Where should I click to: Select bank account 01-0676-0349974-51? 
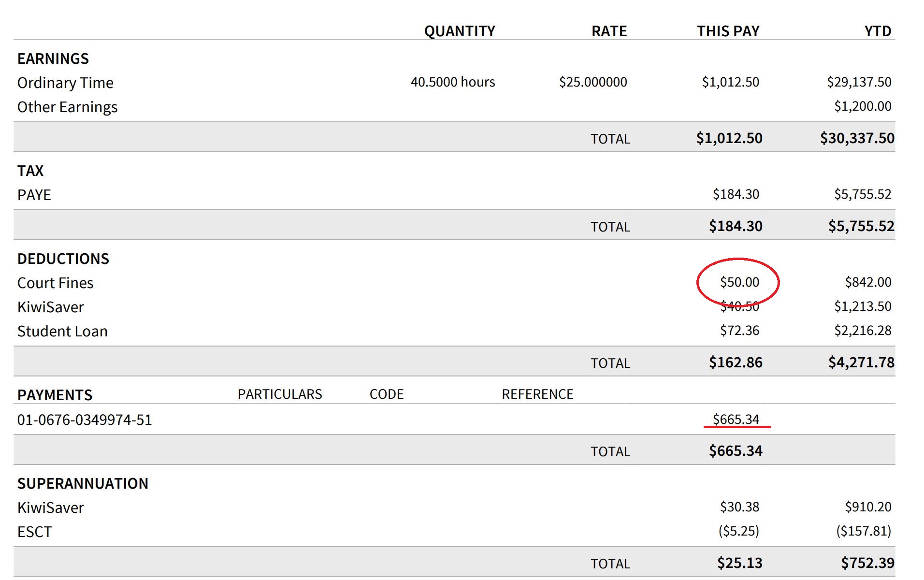click(85, 420)
